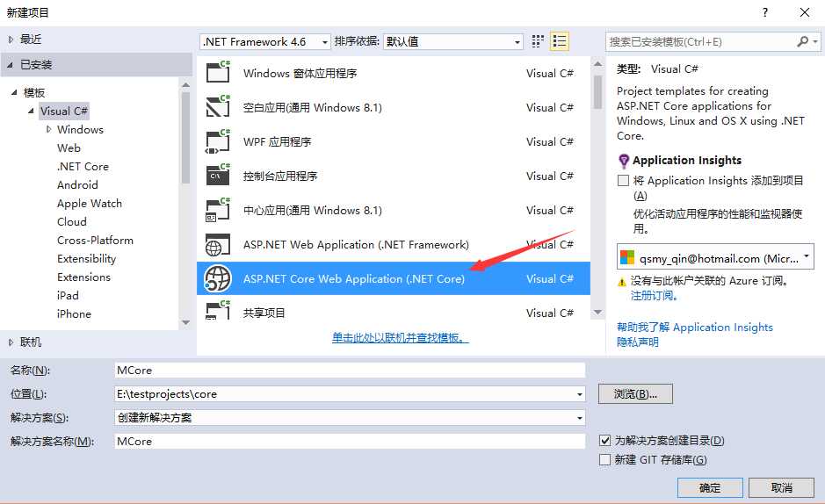The width and height of the screenshot is (825, 504).
Task: Click template list scroll up arrow
Action: (x=597, y=63)
